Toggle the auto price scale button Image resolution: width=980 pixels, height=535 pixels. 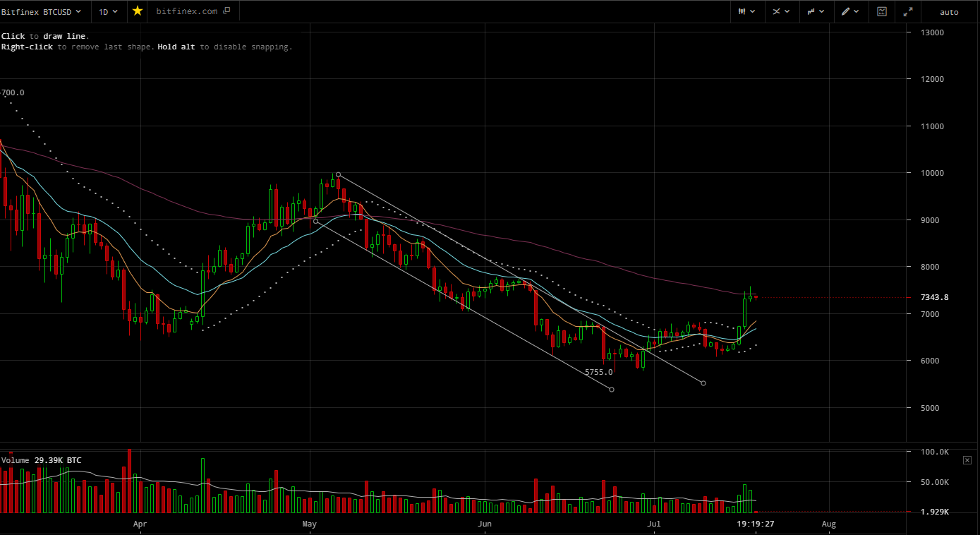pyautogui.click(x=949, y=11)
